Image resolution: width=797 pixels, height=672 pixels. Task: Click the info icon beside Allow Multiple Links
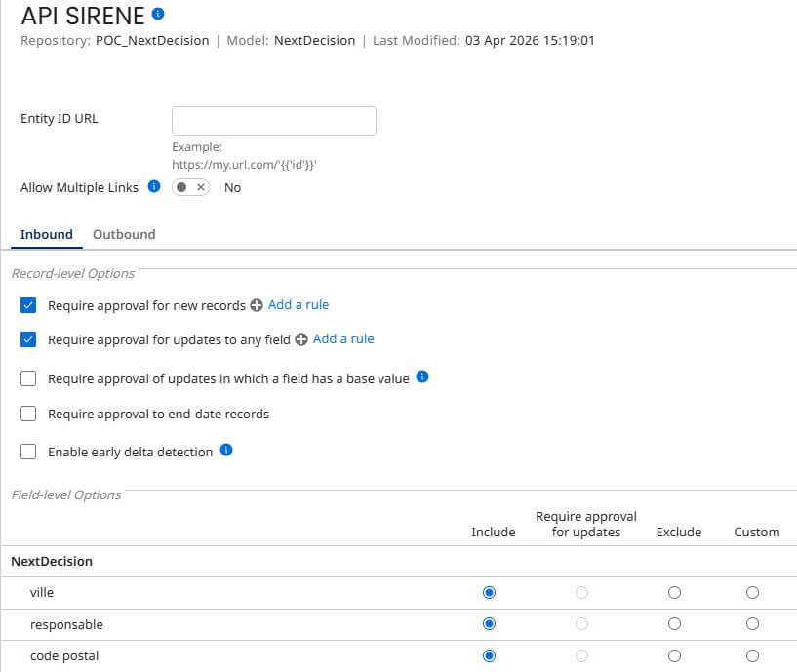[x=154, y=186]
